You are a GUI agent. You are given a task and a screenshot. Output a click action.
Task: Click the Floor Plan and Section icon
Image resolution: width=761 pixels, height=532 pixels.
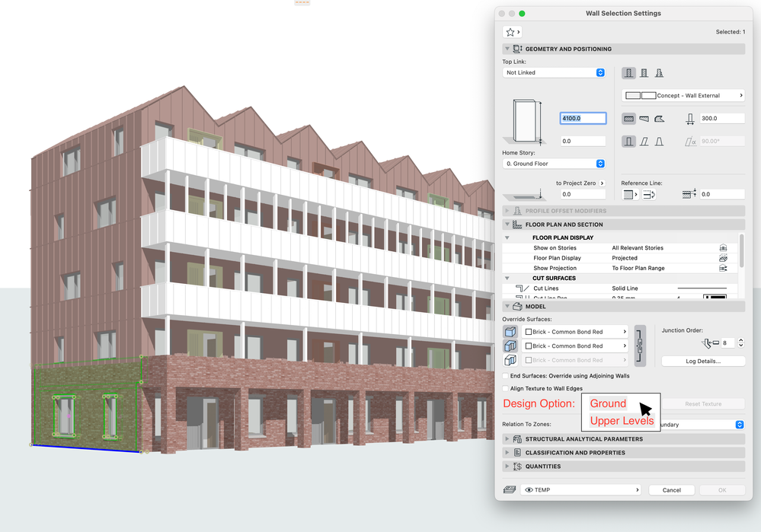[517, 225]
